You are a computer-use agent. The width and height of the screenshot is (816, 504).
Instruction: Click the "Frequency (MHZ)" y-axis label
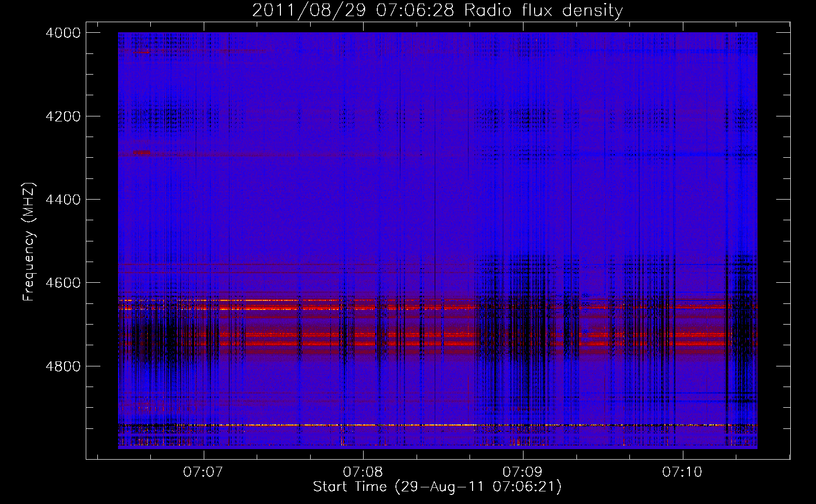coord(29,242)
